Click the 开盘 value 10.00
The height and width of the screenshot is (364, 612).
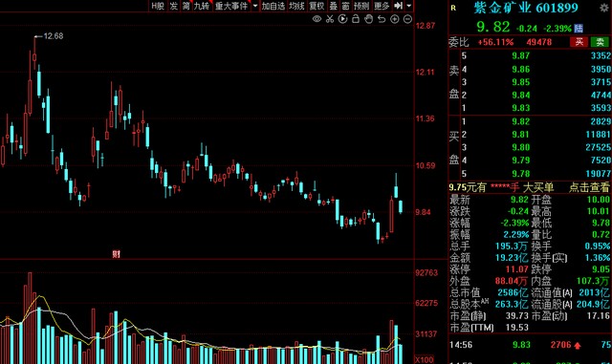pyautogui.click(x=598, y=200)
